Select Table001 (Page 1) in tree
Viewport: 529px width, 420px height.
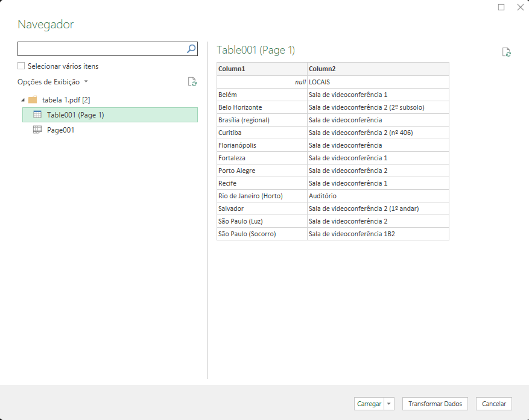point(110,114)
